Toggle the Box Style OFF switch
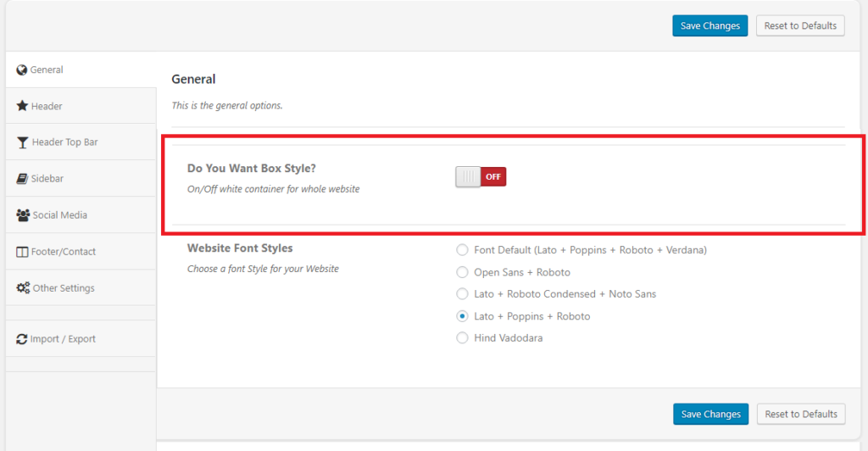This screenshot has width=868, height=451. [481, 176]
